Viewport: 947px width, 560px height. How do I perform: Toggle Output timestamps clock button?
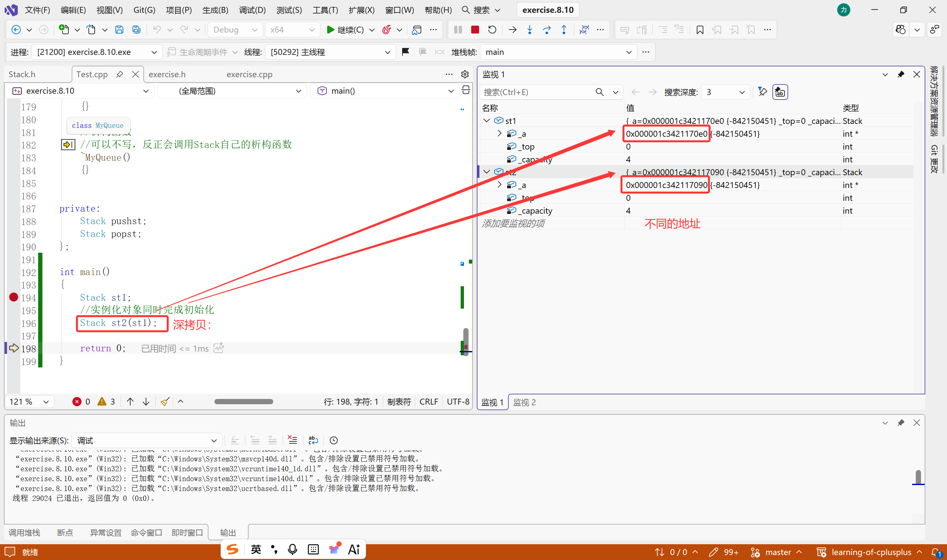point(334,440)
